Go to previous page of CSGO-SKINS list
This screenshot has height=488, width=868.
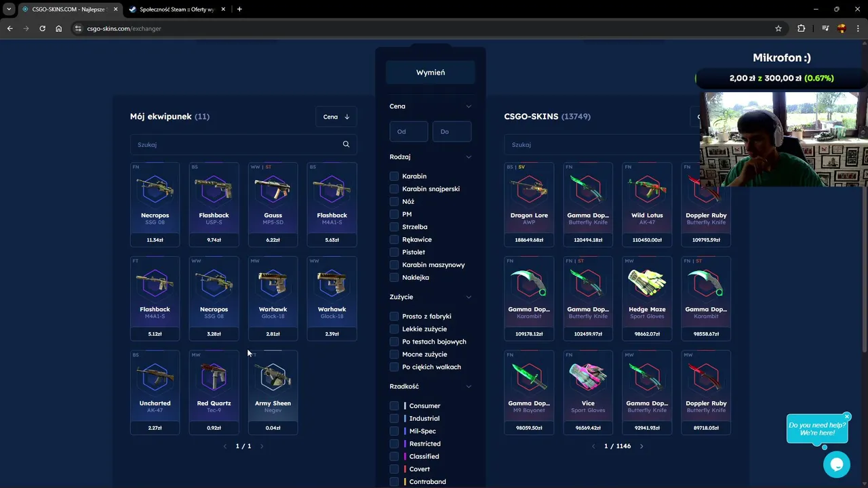coord(593,446)
